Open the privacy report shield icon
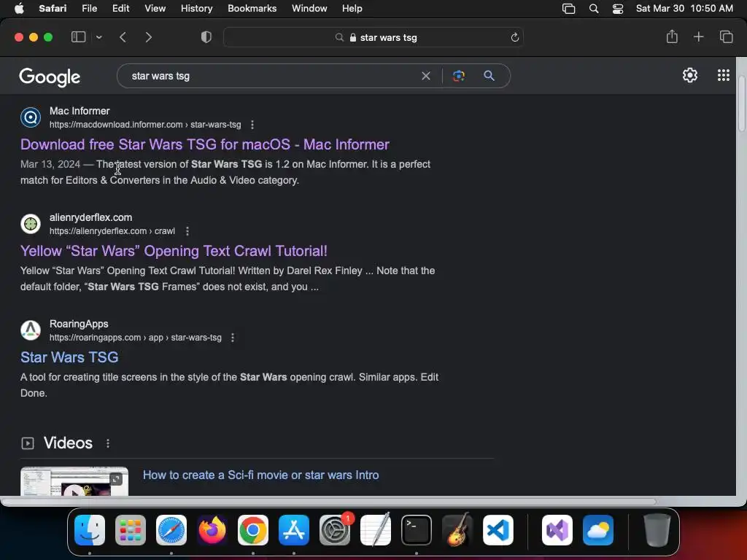This screenshot has width=747, height=560. pyautogui.click(x=206, y=37)
